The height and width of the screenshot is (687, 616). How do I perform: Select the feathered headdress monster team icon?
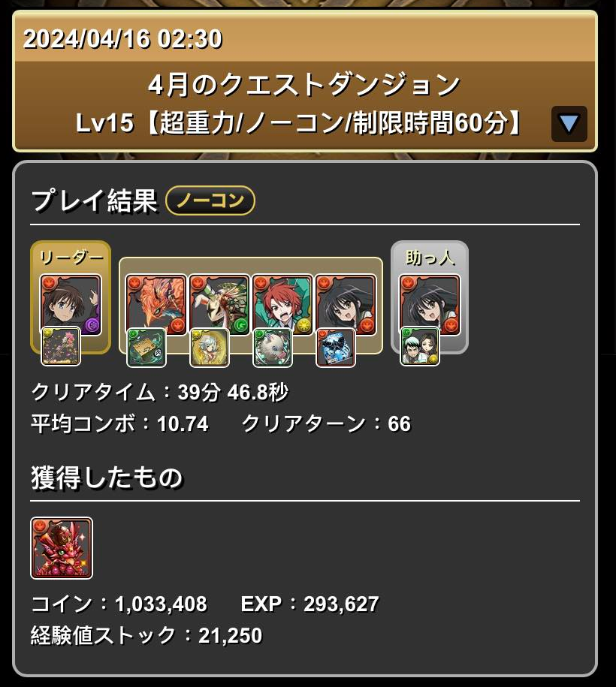click(219, 305)
